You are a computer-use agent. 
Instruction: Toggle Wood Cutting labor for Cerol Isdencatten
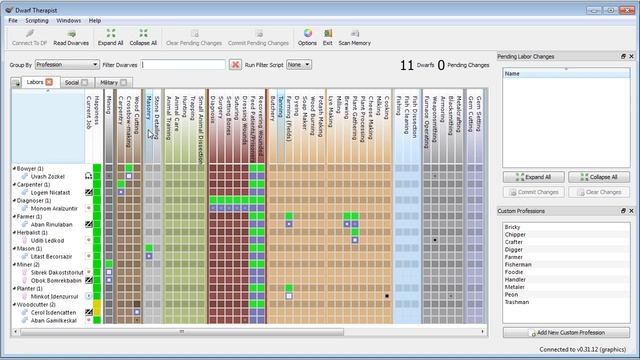pos(137,312)
